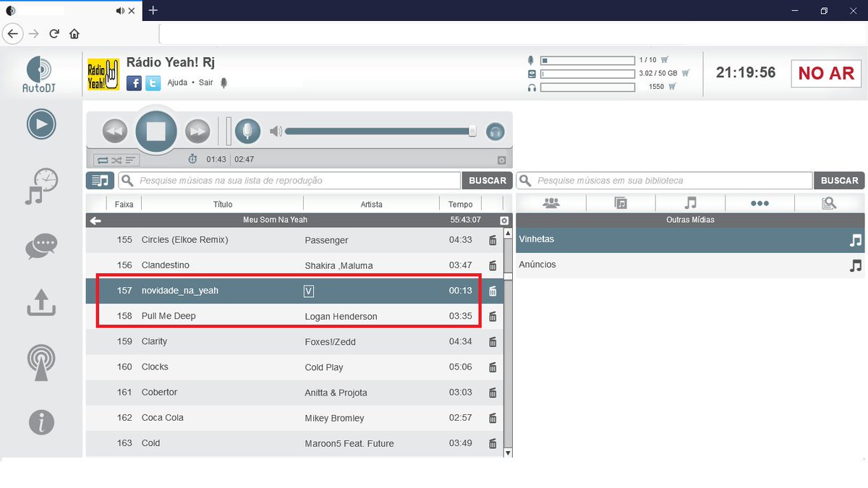Sort by the Artista column header

372,205
